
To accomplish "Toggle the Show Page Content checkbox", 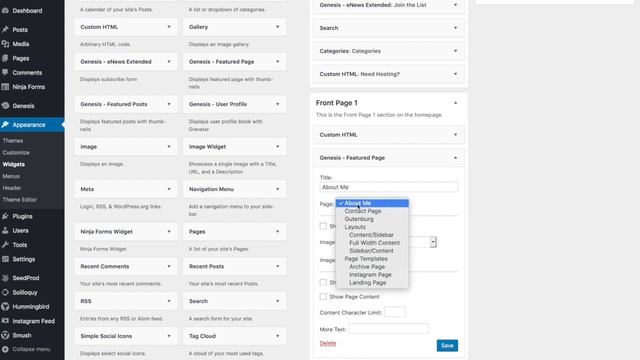I will 323,297.
